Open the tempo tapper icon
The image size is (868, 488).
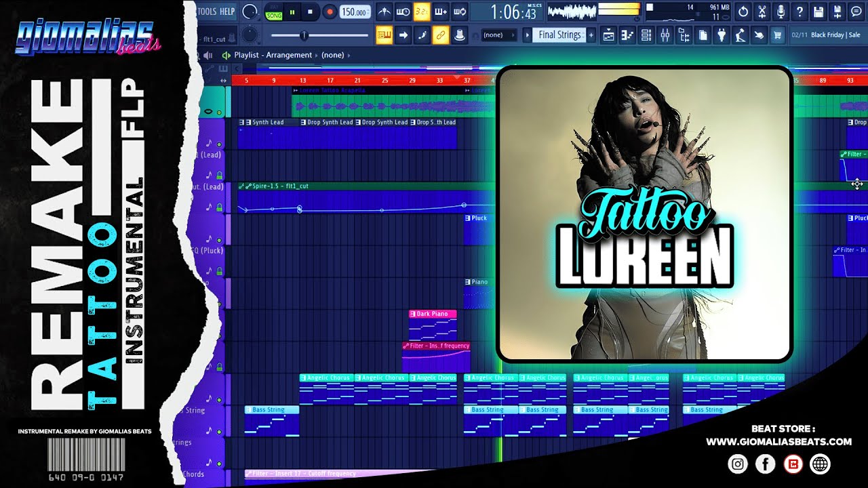[x=741, y=35]
